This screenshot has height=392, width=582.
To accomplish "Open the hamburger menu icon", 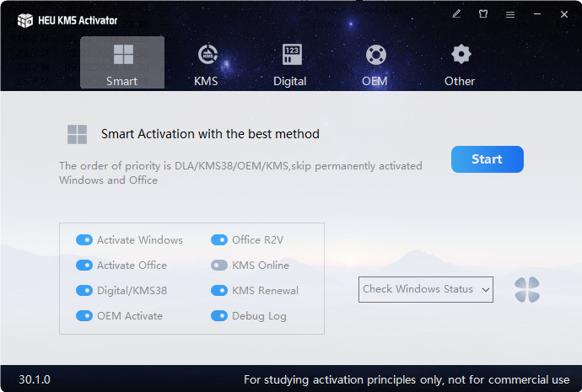I will click(510, 14).
